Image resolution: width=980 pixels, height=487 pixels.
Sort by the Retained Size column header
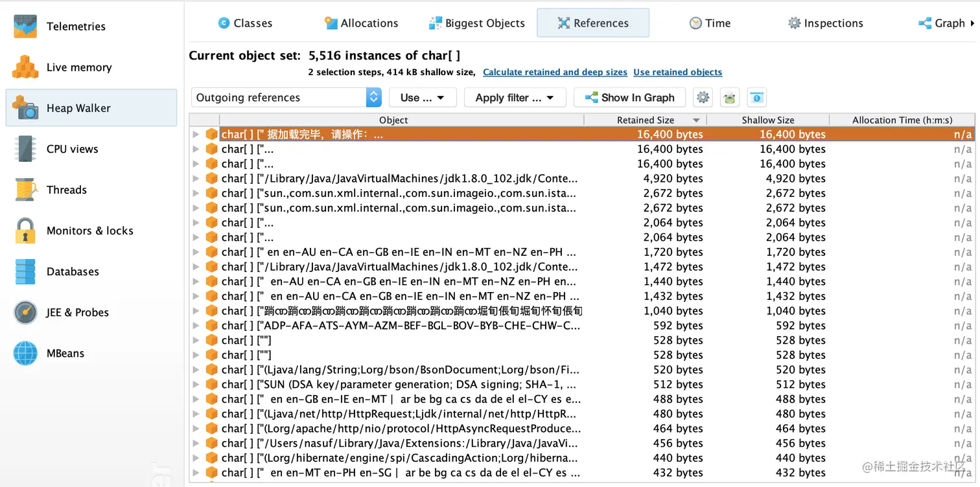[x=646, y=120]
